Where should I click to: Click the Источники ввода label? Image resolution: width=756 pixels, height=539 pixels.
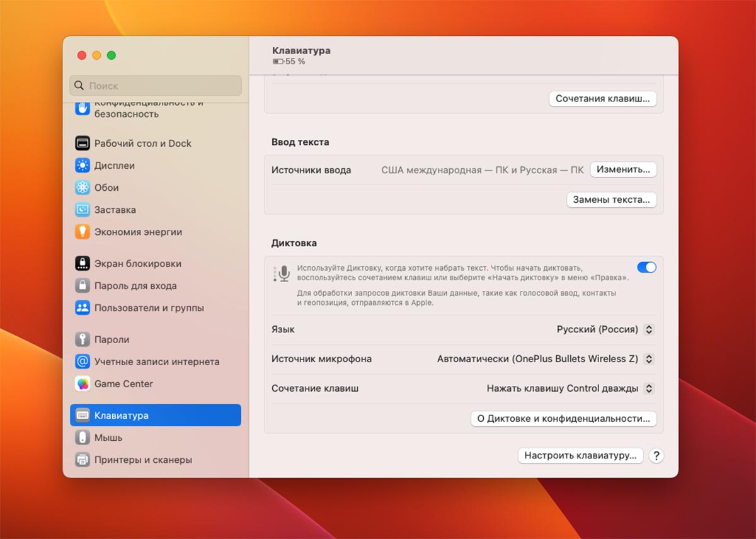pos(311,170)
